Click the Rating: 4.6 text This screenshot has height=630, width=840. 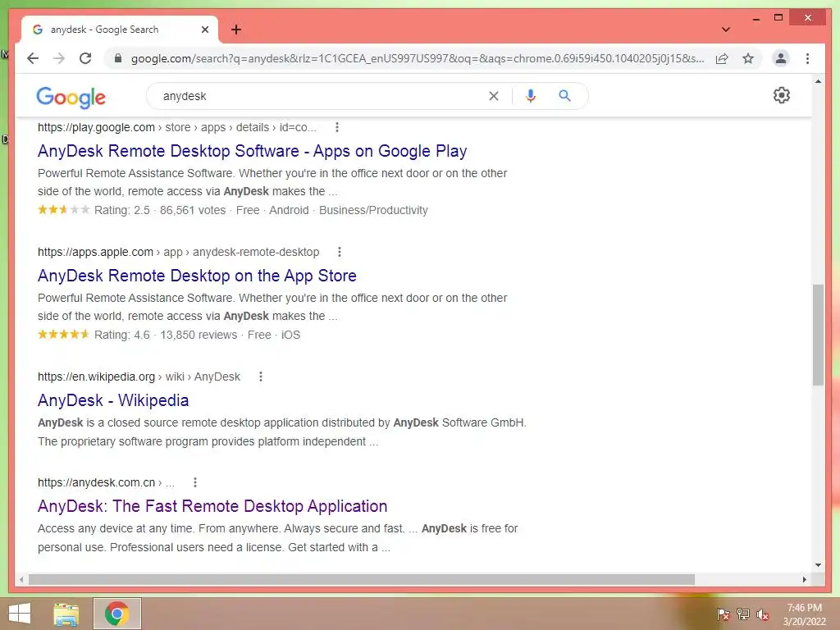tap(122, 335)
